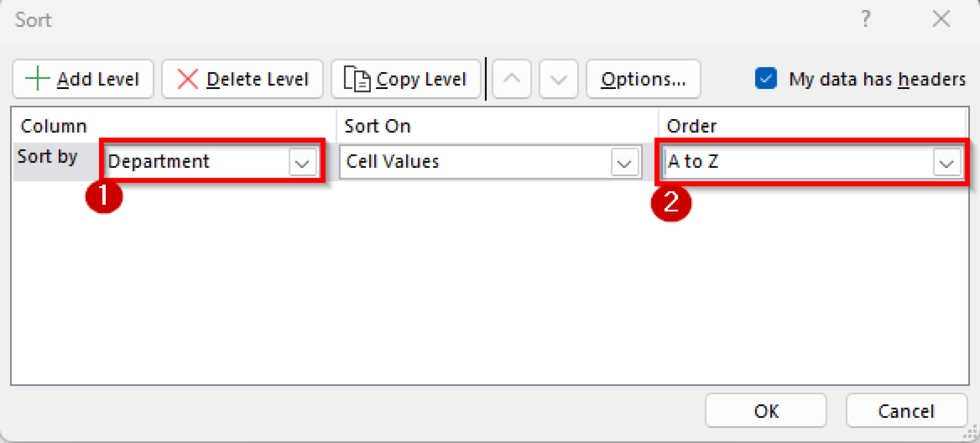Open the Help question mark icon

tap(866, 19)
